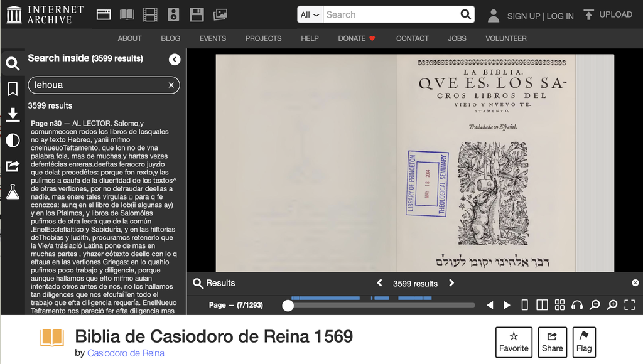Open the PROJECTS menu item

(263, 38)
